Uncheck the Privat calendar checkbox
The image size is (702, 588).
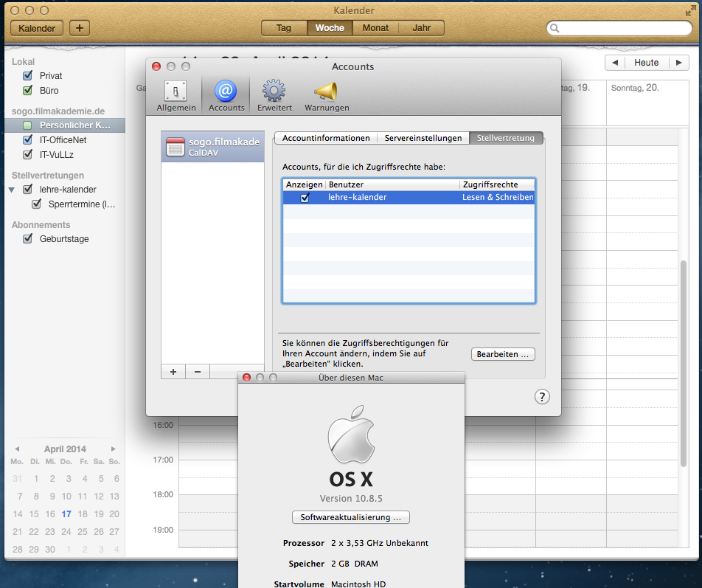tap(28, 76)
